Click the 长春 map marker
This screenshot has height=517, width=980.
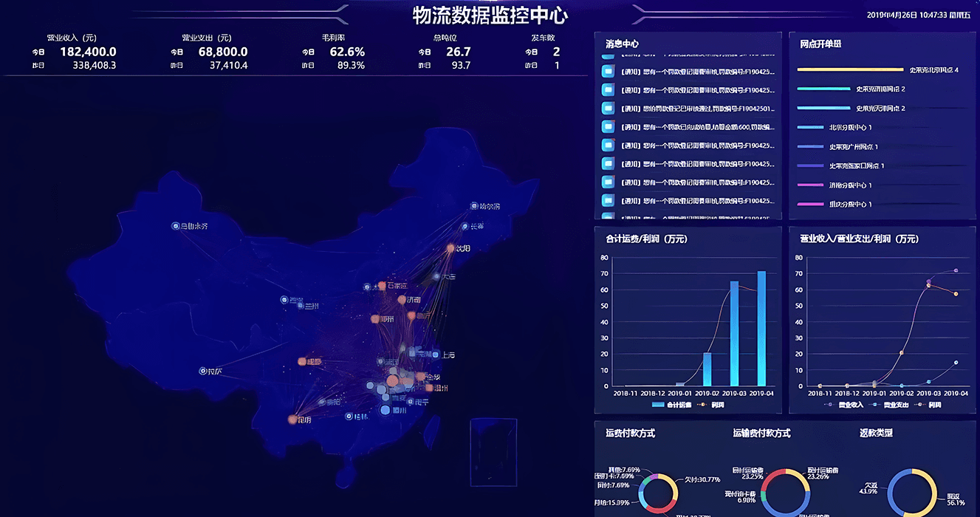point(465,227)
